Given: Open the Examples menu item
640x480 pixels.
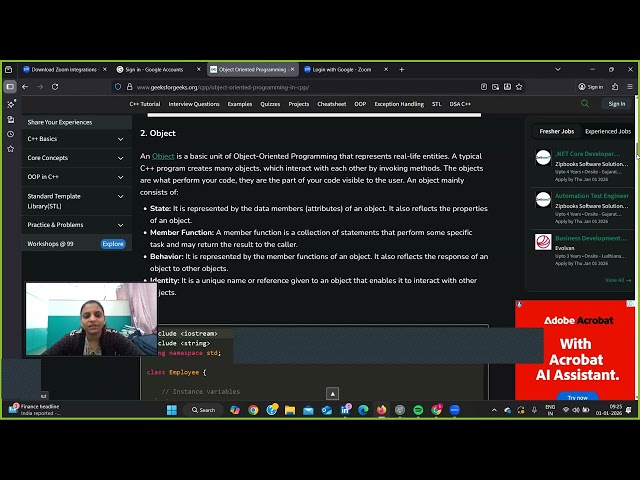Looking at the screenshot, I should point(240,104).
